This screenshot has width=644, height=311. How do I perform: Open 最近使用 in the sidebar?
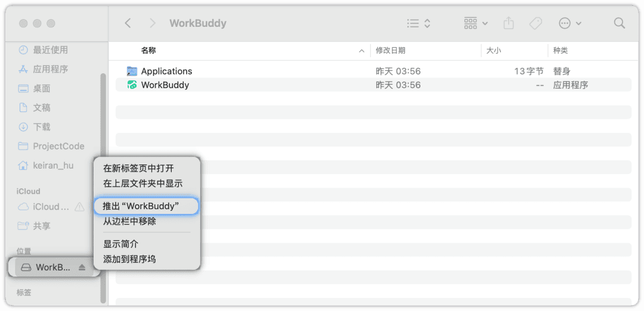tap(43, 50)
